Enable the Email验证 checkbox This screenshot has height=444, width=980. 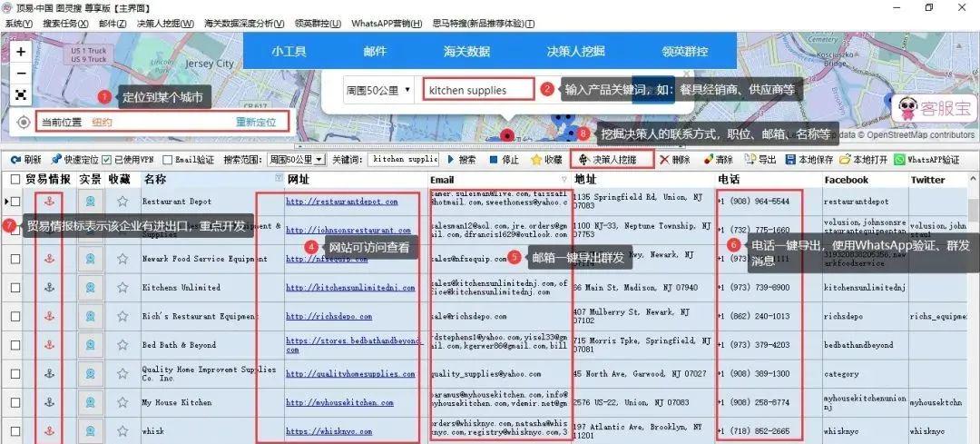[167, 160]
